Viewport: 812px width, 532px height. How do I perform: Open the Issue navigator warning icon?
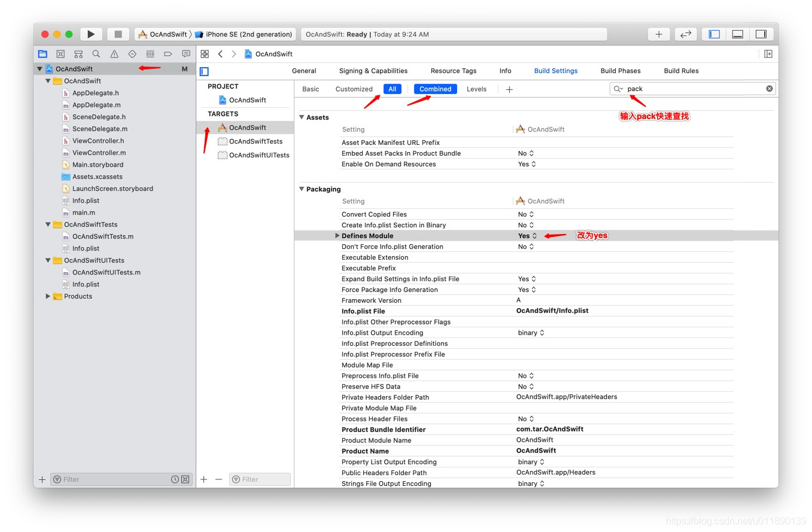point(114,54)
